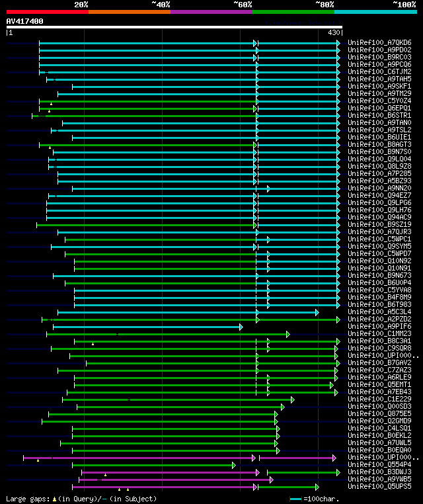Image resolution: width=423 pixels, height=504 pixels.
Task: Select hit label UniRef100_Q10N91
Action: click(379, 268)
